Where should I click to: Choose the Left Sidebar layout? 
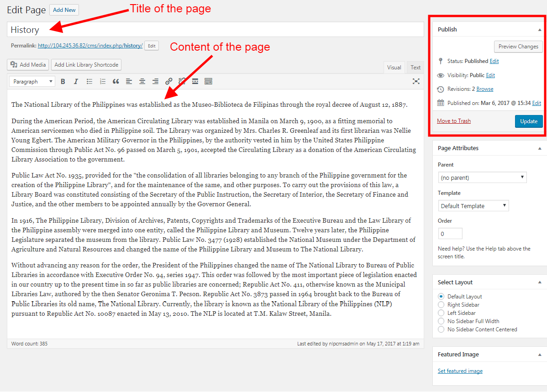coord(441,313)
